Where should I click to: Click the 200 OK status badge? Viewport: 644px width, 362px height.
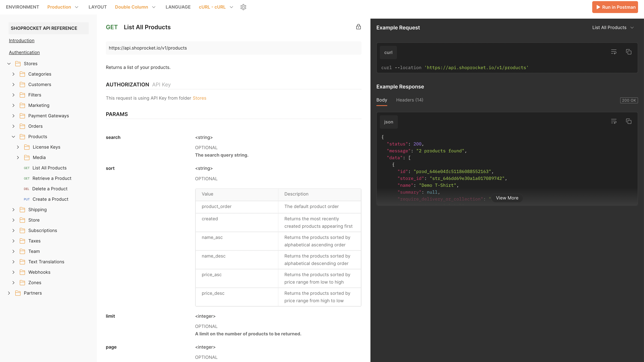[629, 100]
